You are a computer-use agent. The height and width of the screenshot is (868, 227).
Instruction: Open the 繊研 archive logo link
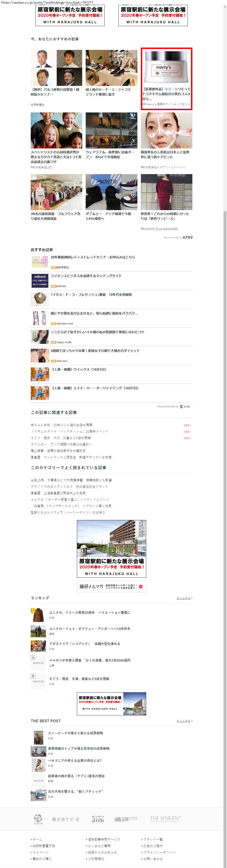point(126,819)
